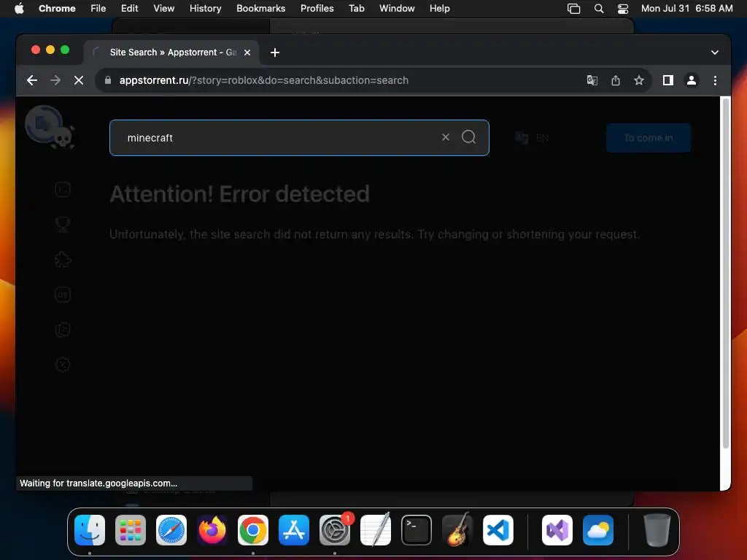Click the magnifier search submit icon

[x=469, y=137]
